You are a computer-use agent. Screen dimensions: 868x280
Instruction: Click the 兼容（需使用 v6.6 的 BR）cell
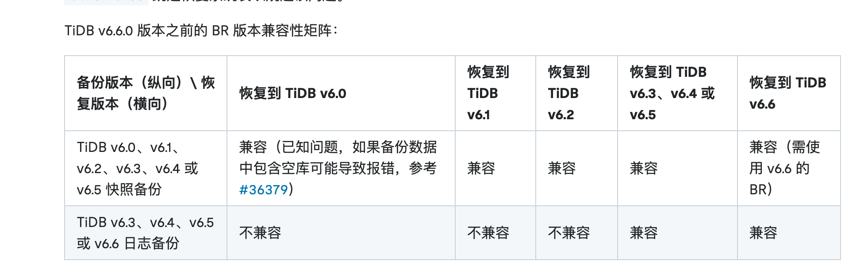tap(784, 168)
